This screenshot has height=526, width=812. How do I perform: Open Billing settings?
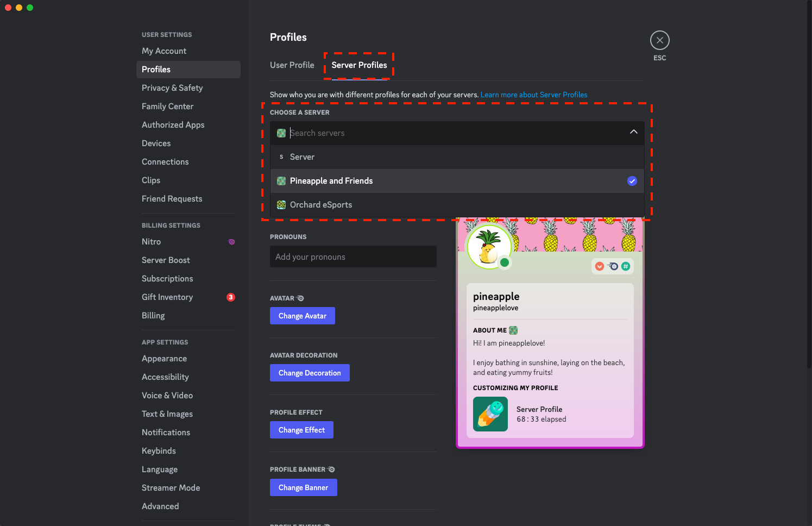(x=188, y=316)
